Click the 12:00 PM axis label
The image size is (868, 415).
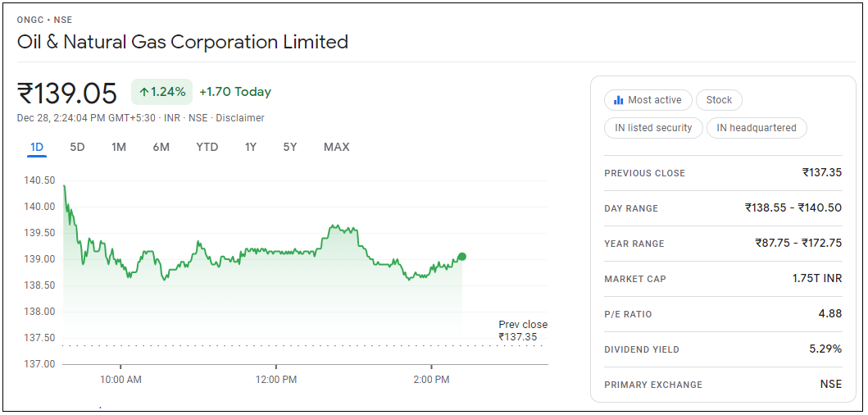pyautogui.click(x=276, y=381)
